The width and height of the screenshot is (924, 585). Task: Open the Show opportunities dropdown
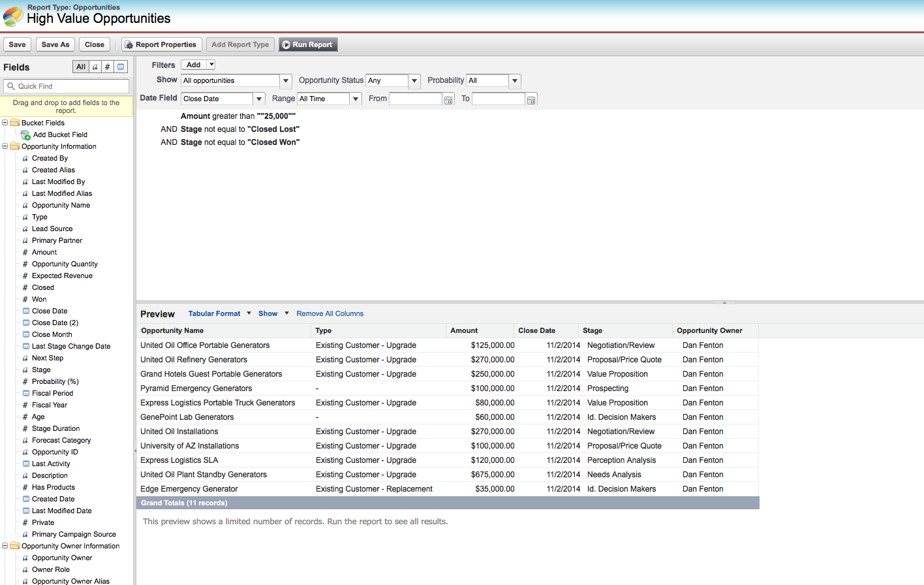pyautogui.click(x=286, y=81)
